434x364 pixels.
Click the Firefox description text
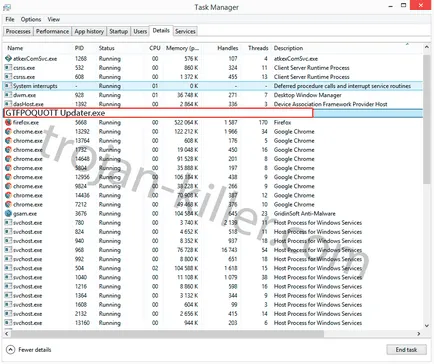(x=282, y=122)
